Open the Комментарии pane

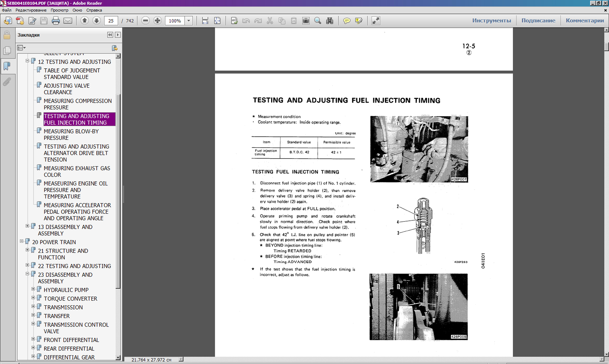(x=585, y=21)
